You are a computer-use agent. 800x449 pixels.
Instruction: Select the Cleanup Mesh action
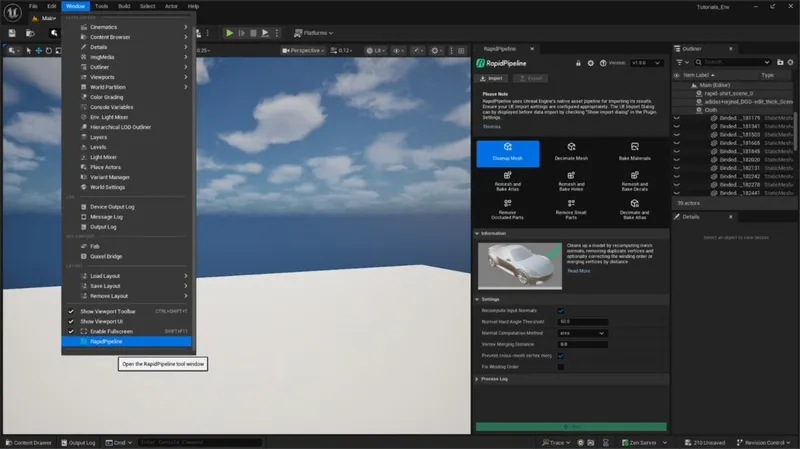(x=508, y=154)
